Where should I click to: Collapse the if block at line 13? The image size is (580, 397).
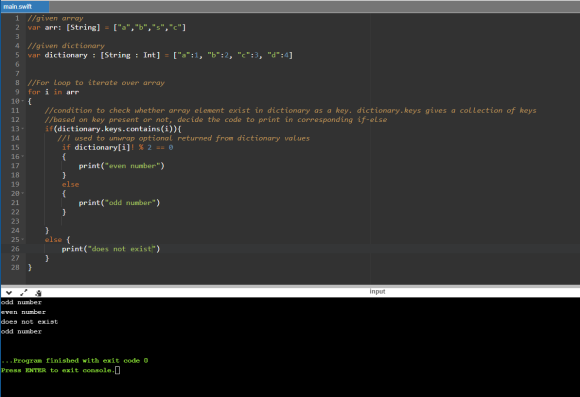[x=23, y=128]
